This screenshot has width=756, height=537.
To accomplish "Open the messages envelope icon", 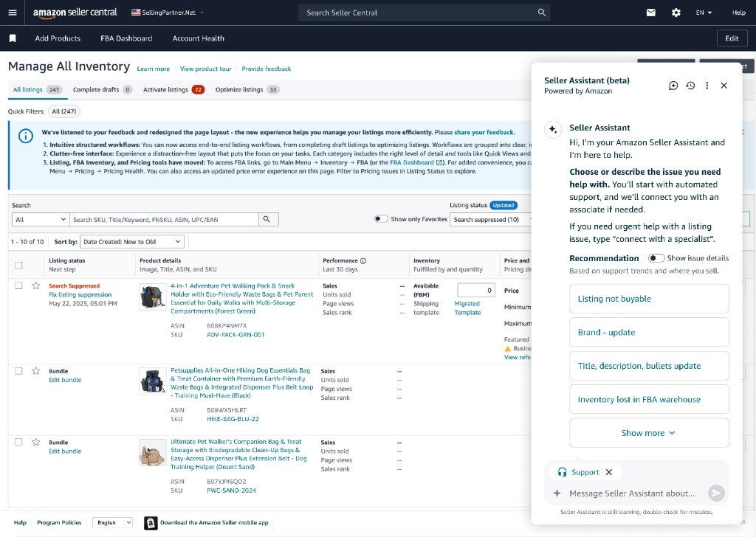I will 650,12.
